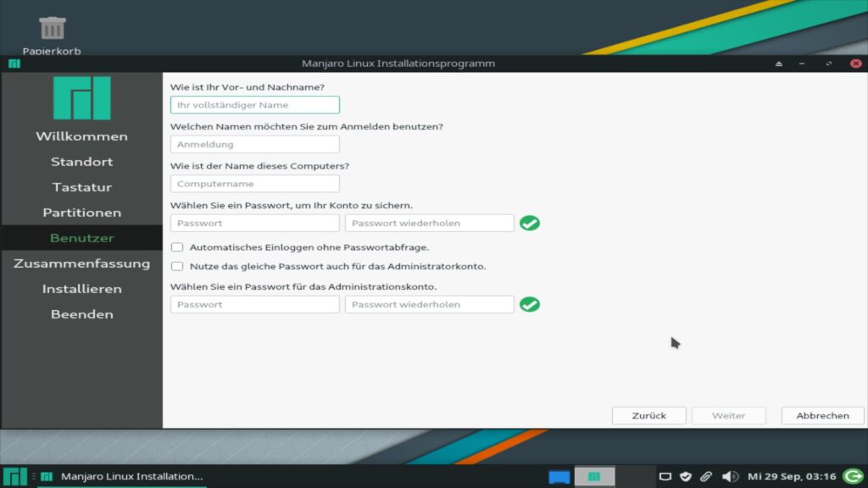Focus user Passwort wiederholen field

(x=430, y=223)
